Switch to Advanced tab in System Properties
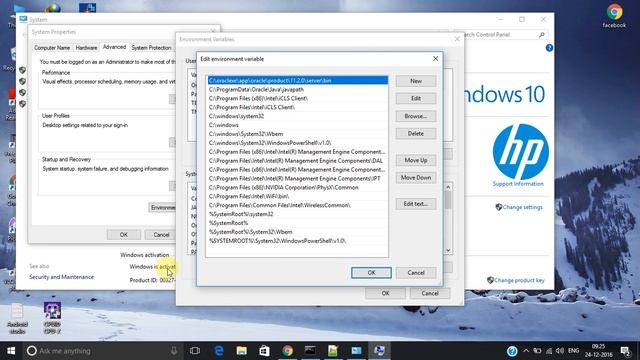 (x=114, y=47)
